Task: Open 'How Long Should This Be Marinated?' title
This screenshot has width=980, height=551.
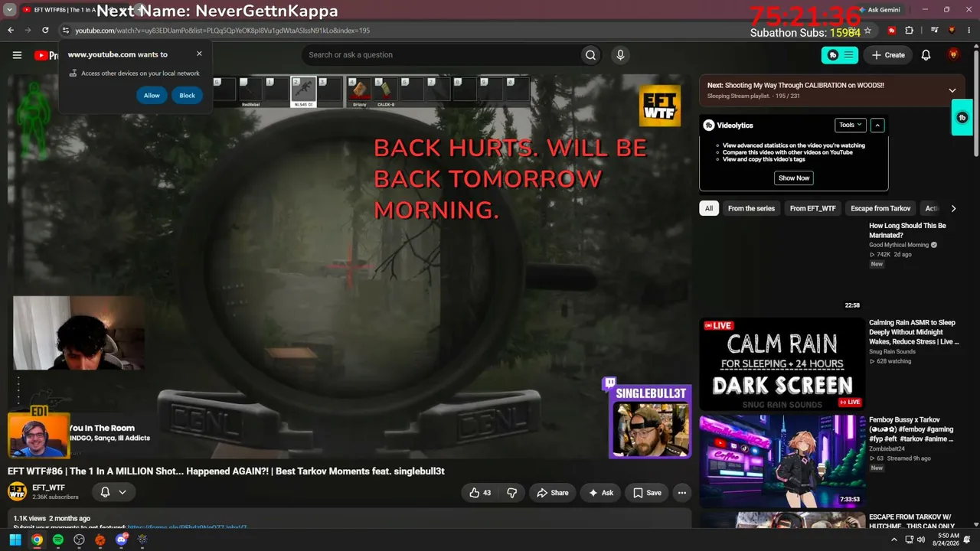Action: pyautogui.click(x=907, y=230)
